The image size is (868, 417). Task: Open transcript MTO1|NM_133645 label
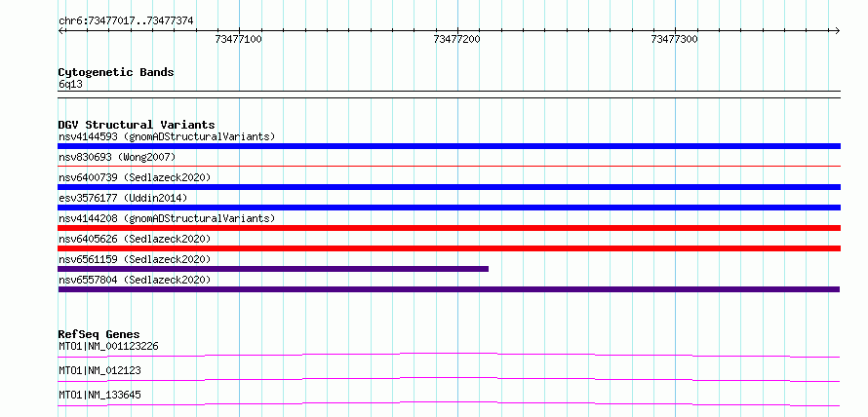(x=99, y=395)
